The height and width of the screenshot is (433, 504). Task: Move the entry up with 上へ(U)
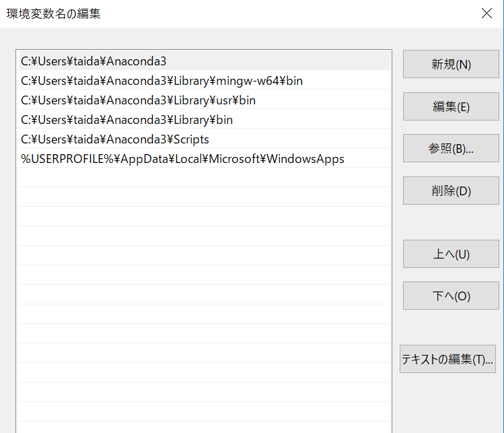click(451, 254)
